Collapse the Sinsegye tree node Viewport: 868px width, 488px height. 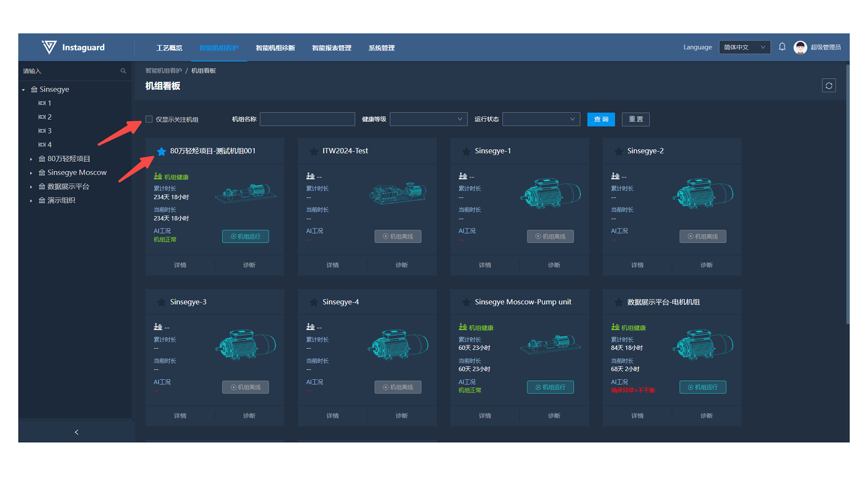click(x=24, y=89)
